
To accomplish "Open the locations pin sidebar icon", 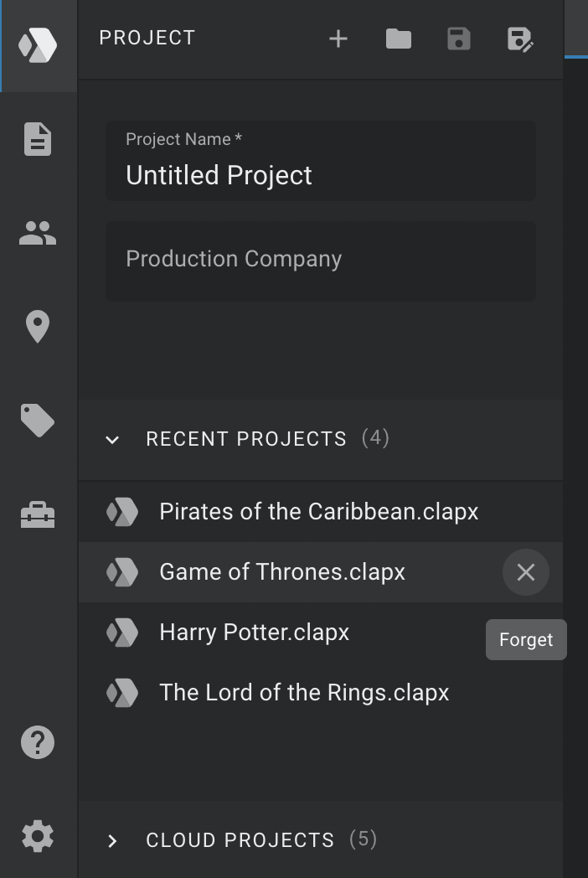I will point(38,327).
